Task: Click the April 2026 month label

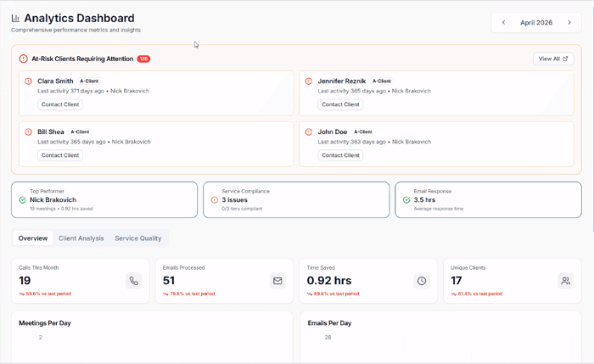Action: pyautogui.click(x=536, y=22)
